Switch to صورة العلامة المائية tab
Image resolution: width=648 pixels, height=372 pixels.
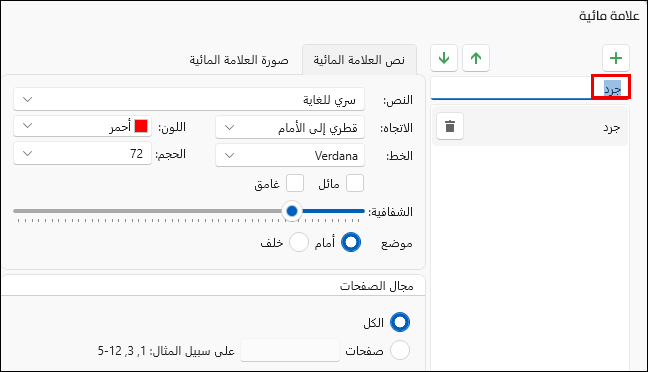[x=239, y=60]
